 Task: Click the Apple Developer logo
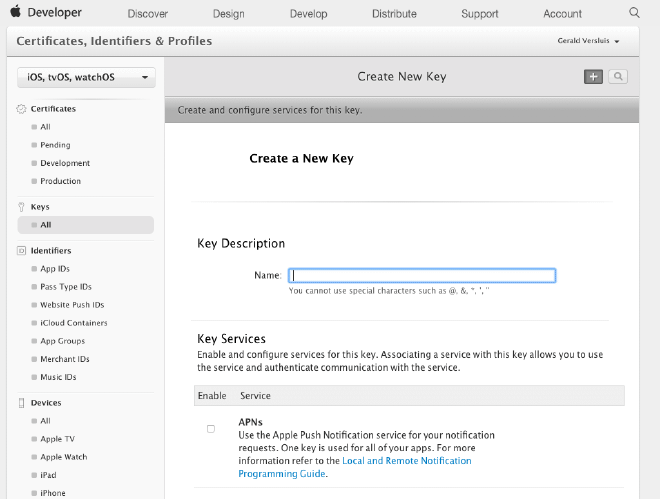click(16, 11)
